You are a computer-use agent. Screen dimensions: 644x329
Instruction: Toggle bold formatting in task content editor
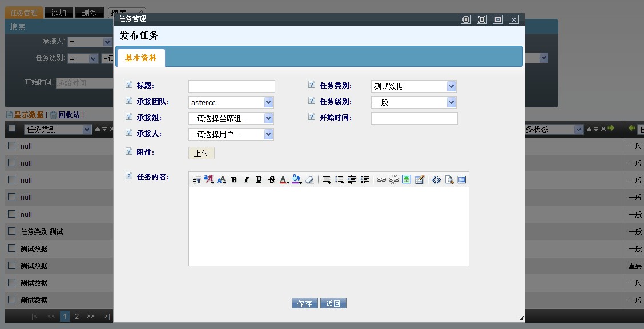pos(234,180)
